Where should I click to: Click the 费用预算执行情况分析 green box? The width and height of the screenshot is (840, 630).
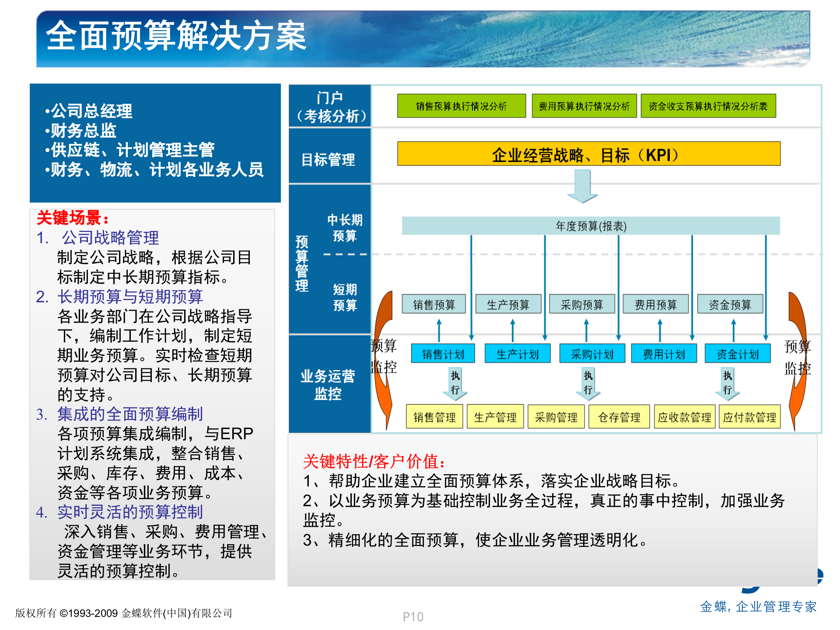pyautogui.click(x=584, y=105)
